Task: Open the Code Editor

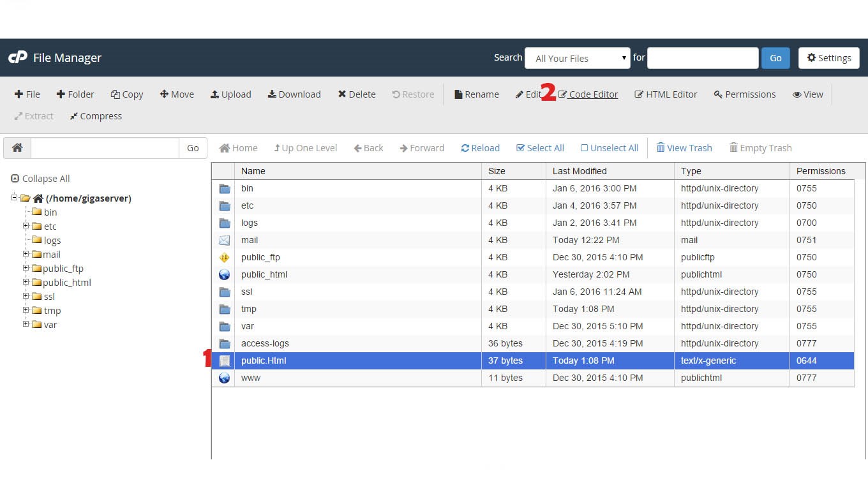Action: click(588, 94)
